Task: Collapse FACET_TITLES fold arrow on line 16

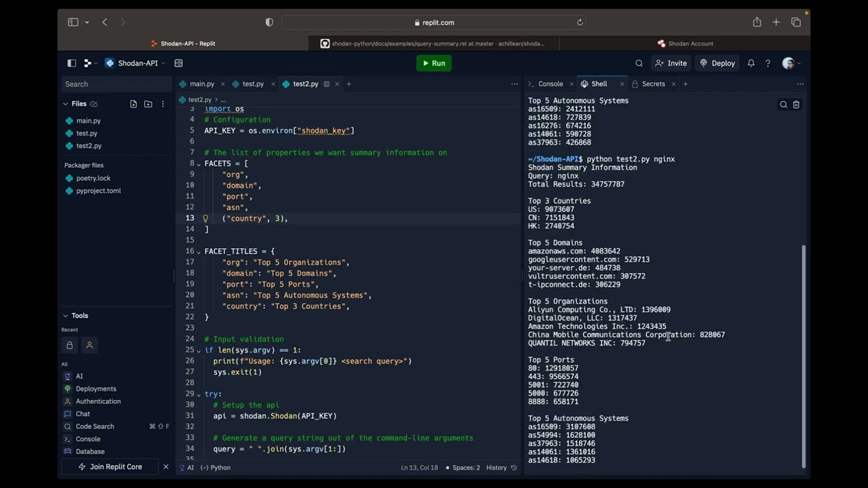Action: (x=199, y=251)
